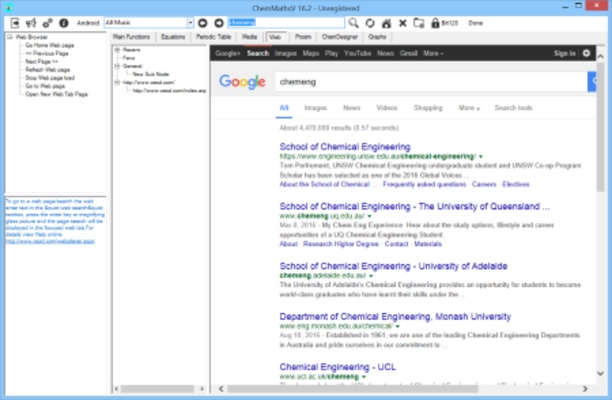Click the X stop loading icon
Screen dimensions: 612x400
(402, 23)
